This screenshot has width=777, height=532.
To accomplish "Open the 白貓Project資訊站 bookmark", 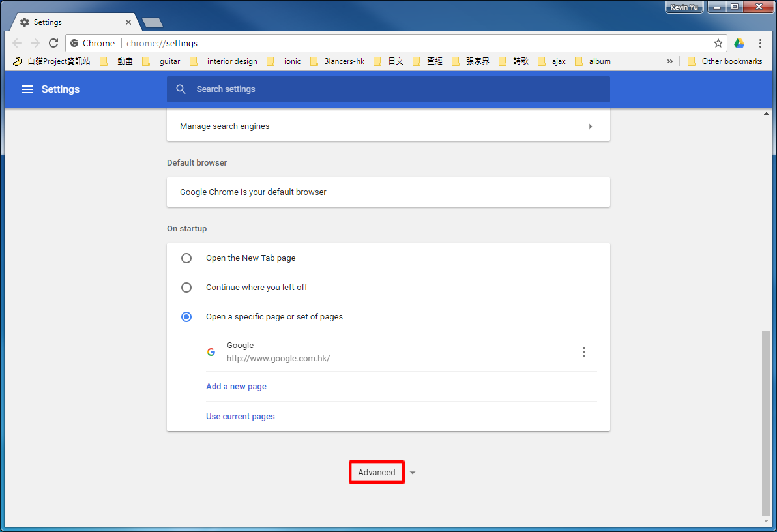I will coord(51,61).
